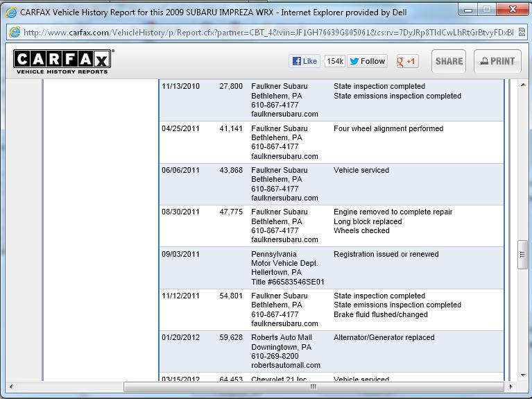Click the 06/06/2011 date entry

pos(180,170)
